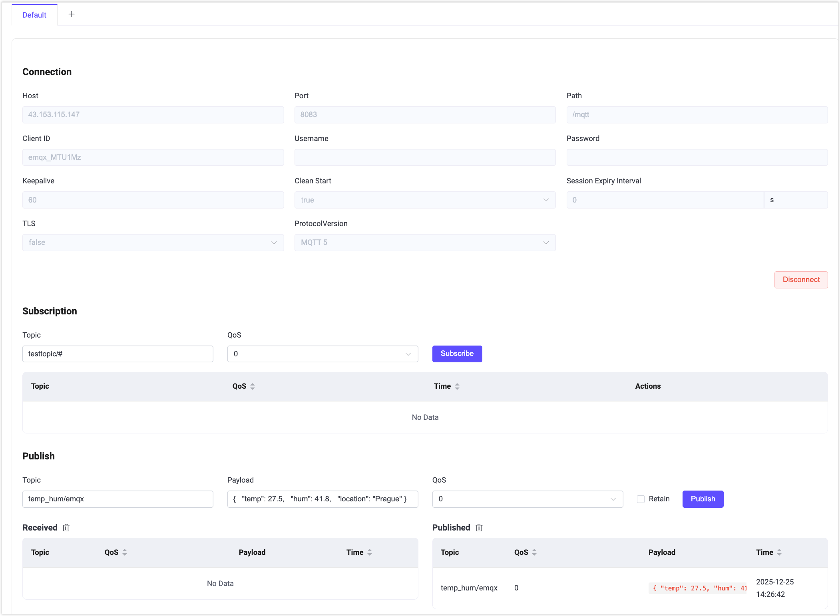Image resolution: width=840 pixels, height=616 pixels.
Task: Enable the Retain flag for publishing
Action: click(x=641, y=499)
